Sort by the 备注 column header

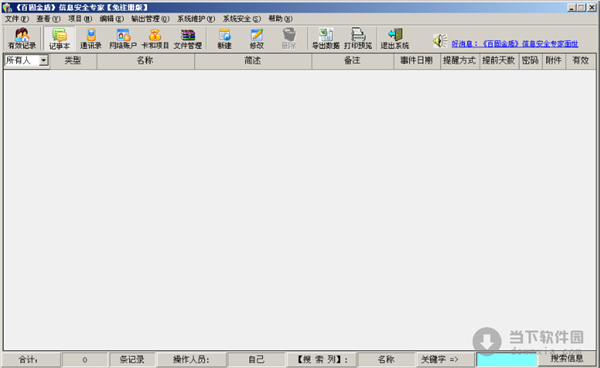(x=352, y=60)
